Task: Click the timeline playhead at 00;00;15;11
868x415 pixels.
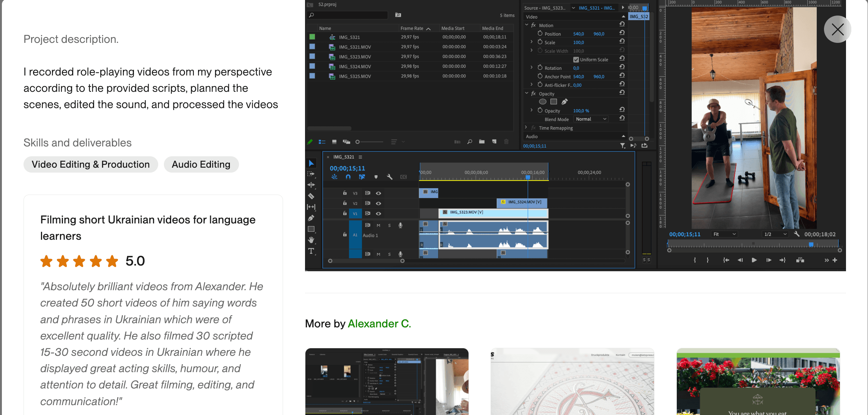Action: point(528,177)
